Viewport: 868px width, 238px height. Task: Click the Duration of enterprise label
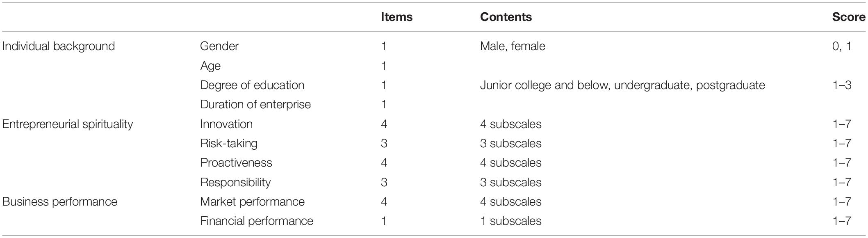pos(255,105)
